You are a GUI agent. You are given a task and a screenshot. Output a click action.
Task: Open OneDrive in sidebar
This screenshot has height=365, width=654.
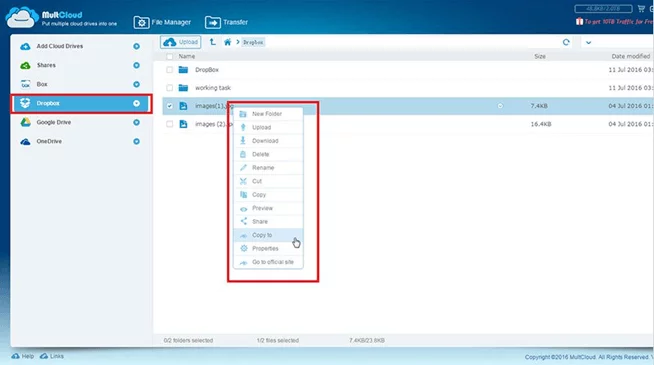pos(49,141)
